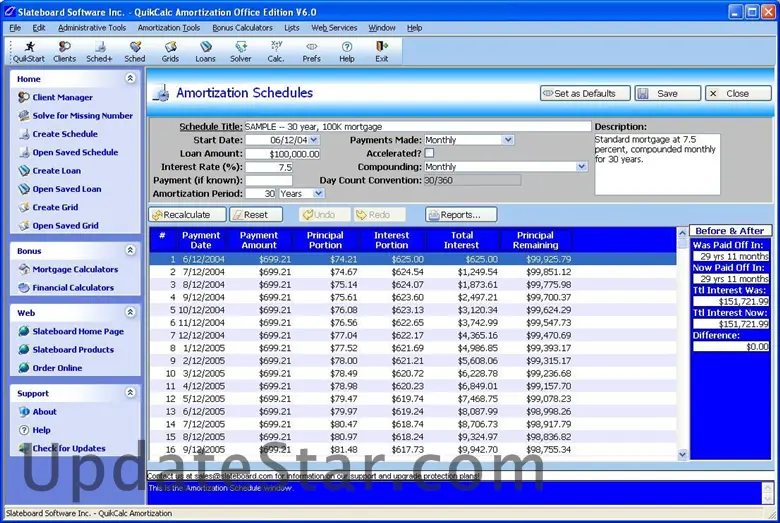Image resolution: width=780 pixels, height=523 pixels.
Task: Open the Lists menu
Action: coord(292,28)
